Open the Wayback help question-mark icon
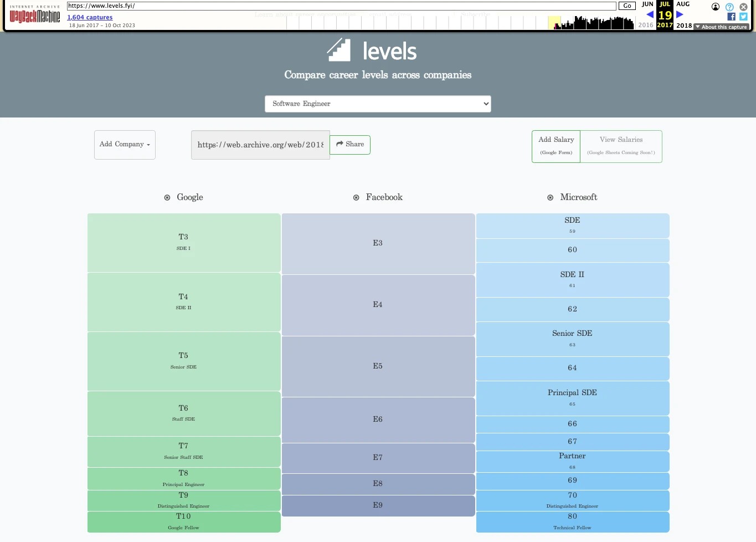 (x=729, y=7)
